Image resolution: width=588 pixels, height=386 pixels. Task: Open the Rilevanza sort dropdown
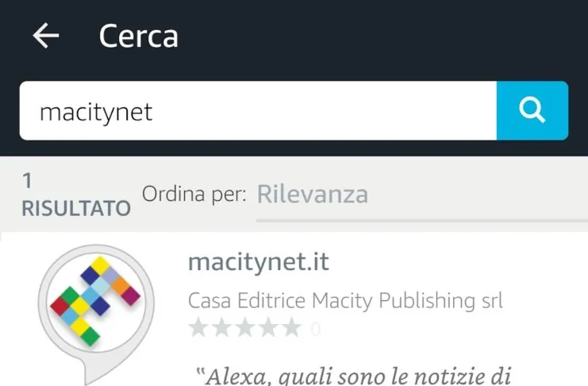(312, 195)
